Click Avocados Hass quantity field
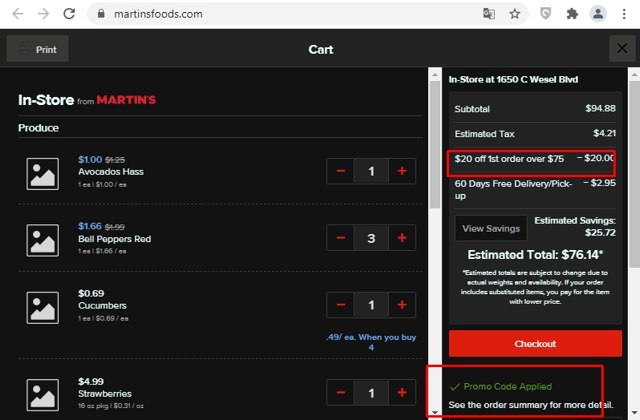640x420 pixels. (x=371, y=171)
